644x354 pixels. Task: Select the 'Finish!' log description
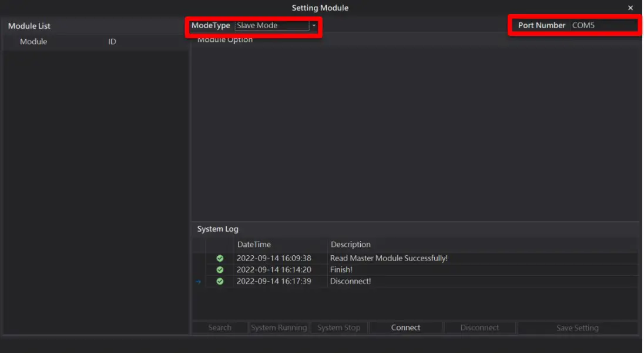[x=341, y=270]
